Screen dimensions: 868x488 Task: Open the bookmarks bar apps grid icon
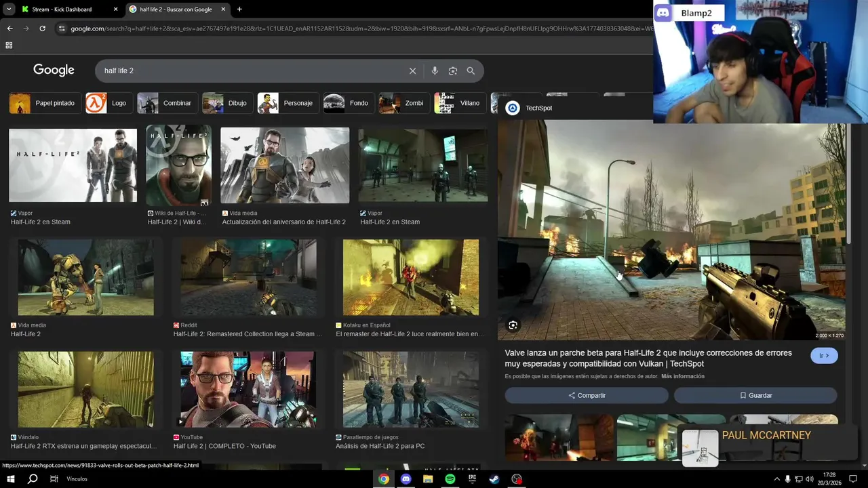click(9, 45)
